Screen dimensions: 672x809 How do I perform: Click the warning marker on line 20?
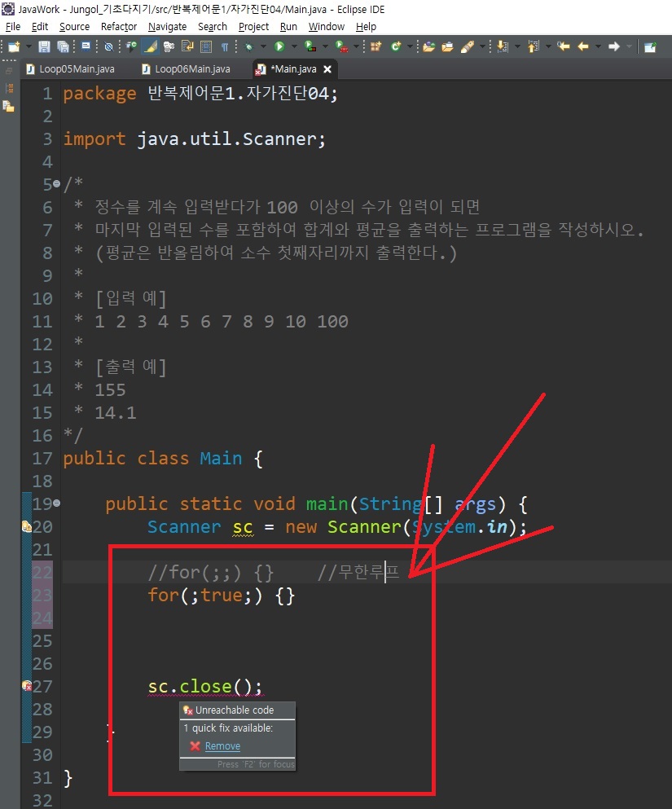(27, 526)
